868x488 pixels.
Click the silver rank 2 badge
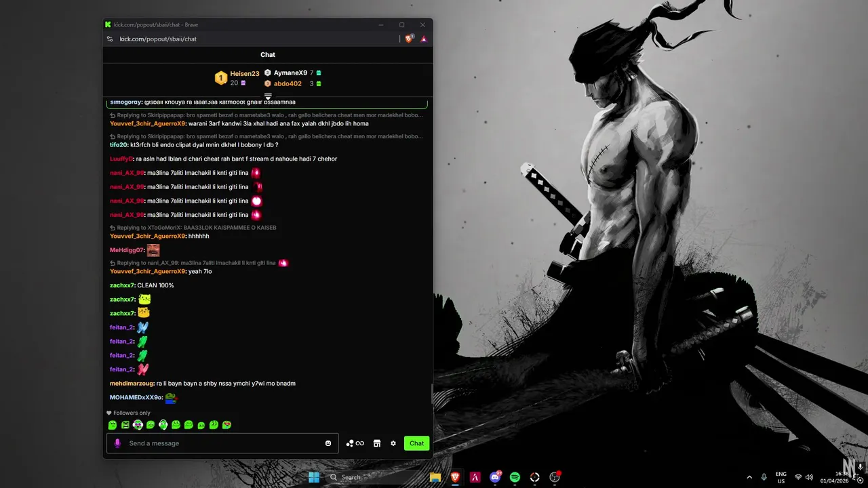268,73
